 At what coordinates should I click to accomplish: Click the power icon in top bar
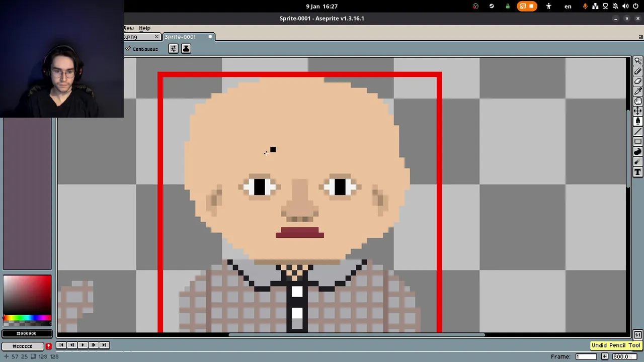(x=635, y=6)
